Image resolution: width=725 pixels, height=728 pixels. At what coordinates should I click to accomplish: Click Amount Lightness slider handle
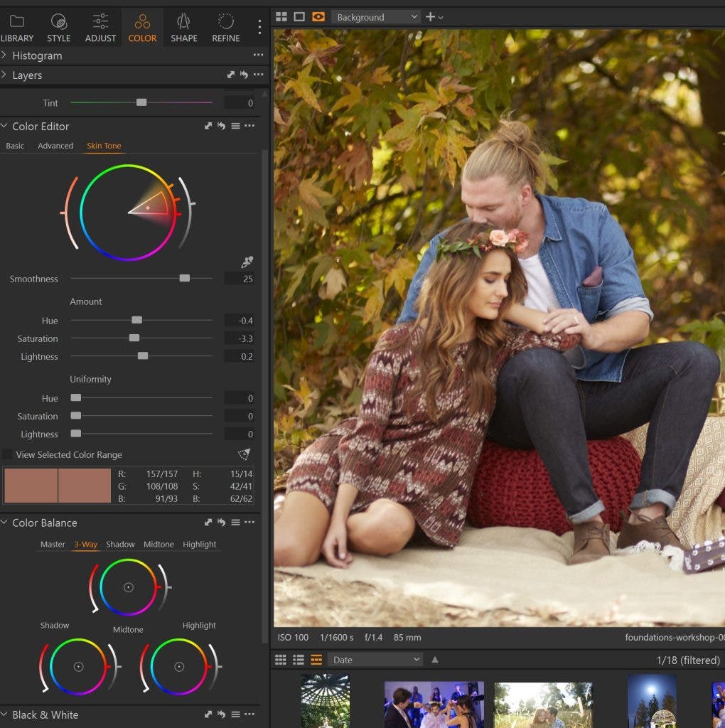(x=143, y=355)
